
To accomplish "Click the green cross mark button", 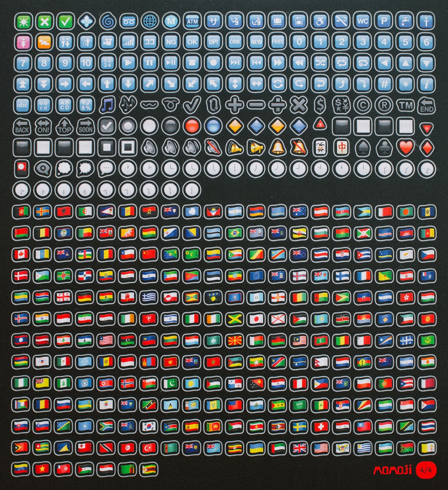I will pos(44,21).
